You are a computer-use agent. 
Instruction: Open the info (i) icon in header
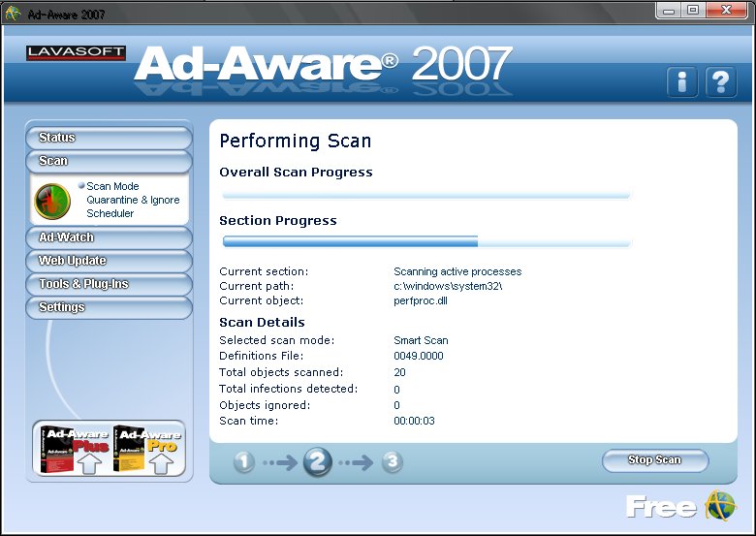tap(682, 82)
